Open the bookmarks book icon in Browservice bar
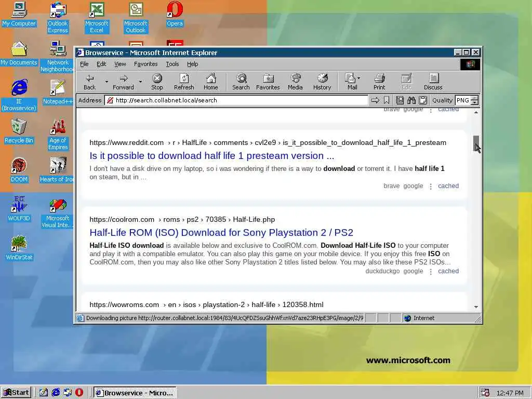The height and width of the screenshot is (399, 532). coord(400,100)
